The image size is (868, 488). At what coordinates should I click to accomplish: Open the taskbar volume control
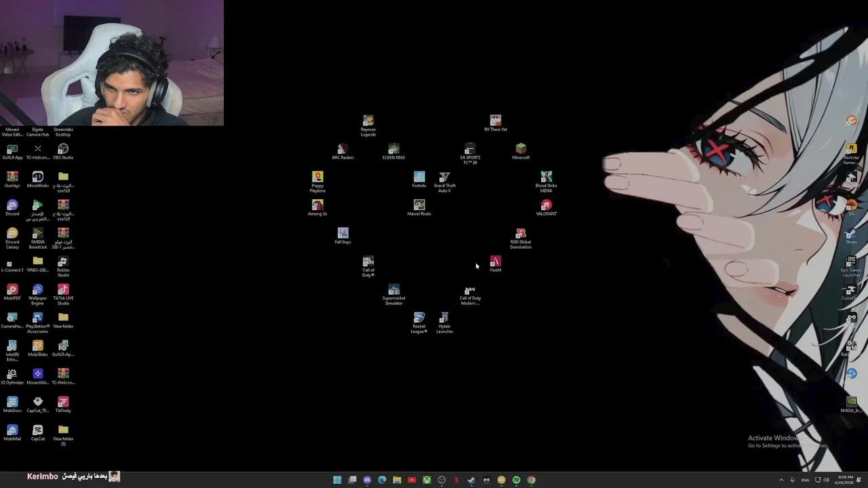click(x=826, y=480)
